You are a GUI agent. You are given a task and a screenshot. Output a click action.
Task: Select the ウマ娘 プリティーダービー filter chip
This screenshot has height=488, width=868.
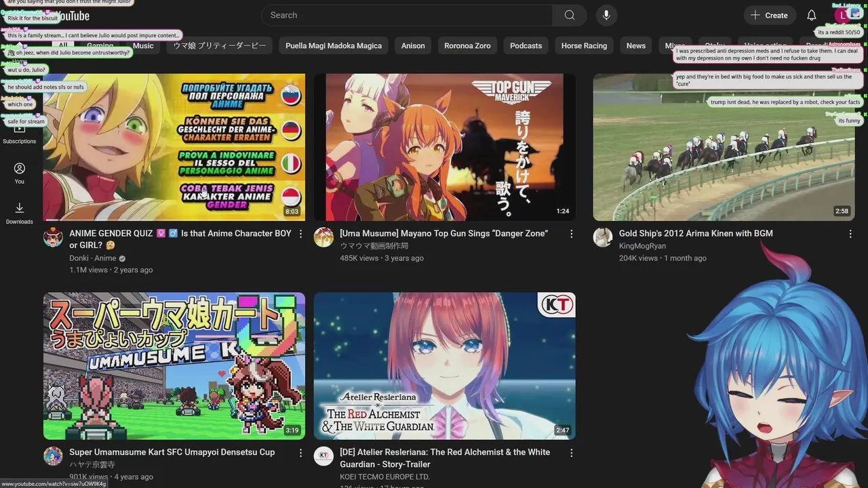coord(220,45)
